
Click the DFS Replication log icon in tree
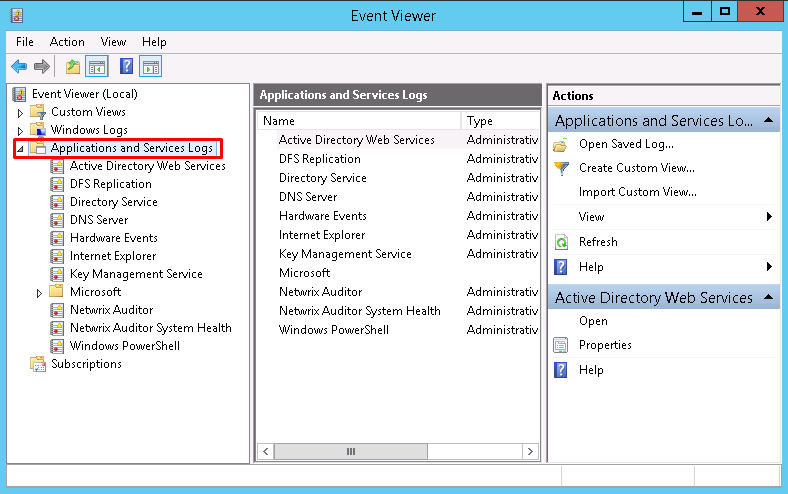pos(57,184)
